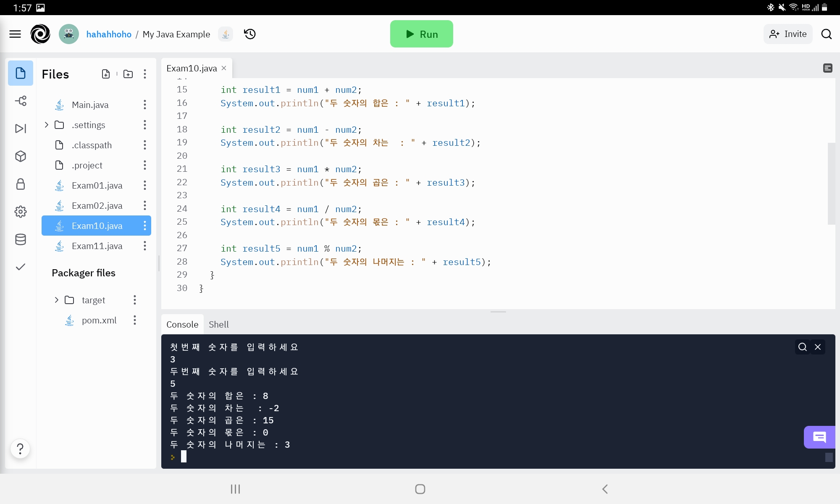Open the Secrets lock sidebar icon
Image resolution: width=840 pixels, height=504 pixels.
pos(21,184)
